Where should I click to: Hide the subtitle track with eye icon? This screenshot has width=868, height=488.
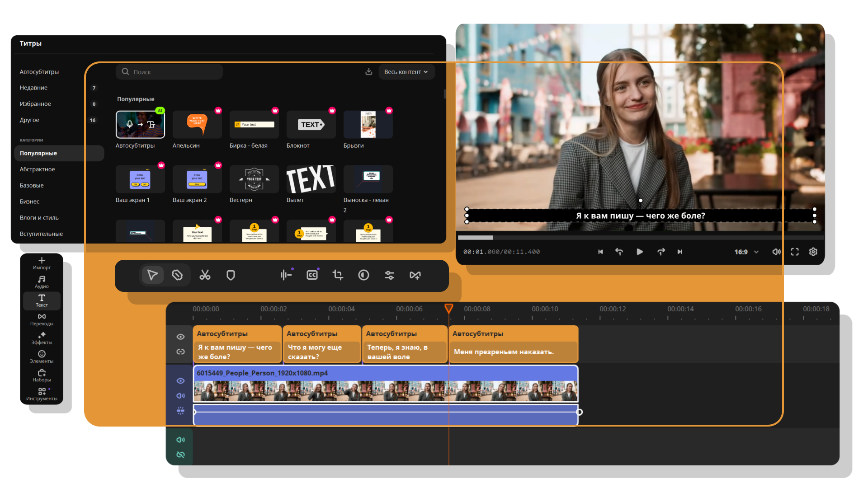[x=180, y=337]
